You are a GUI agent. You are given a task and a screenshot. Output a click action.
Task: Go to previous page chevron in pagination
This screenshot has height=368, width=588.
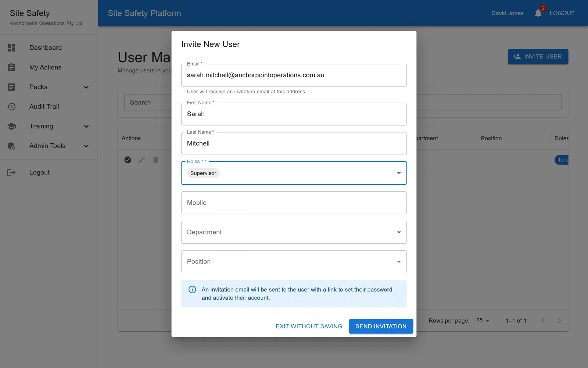(543, 321)
